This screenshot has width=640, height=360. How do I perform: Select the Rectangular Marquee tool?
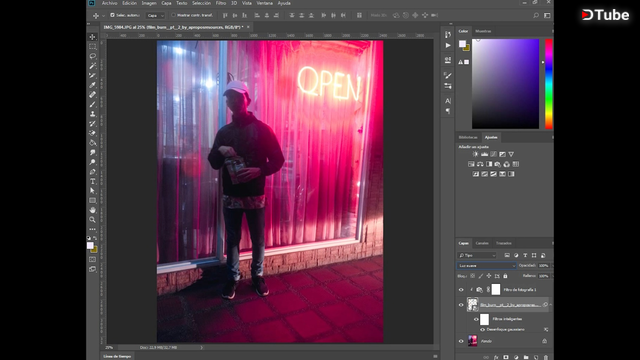click(93, 47)
